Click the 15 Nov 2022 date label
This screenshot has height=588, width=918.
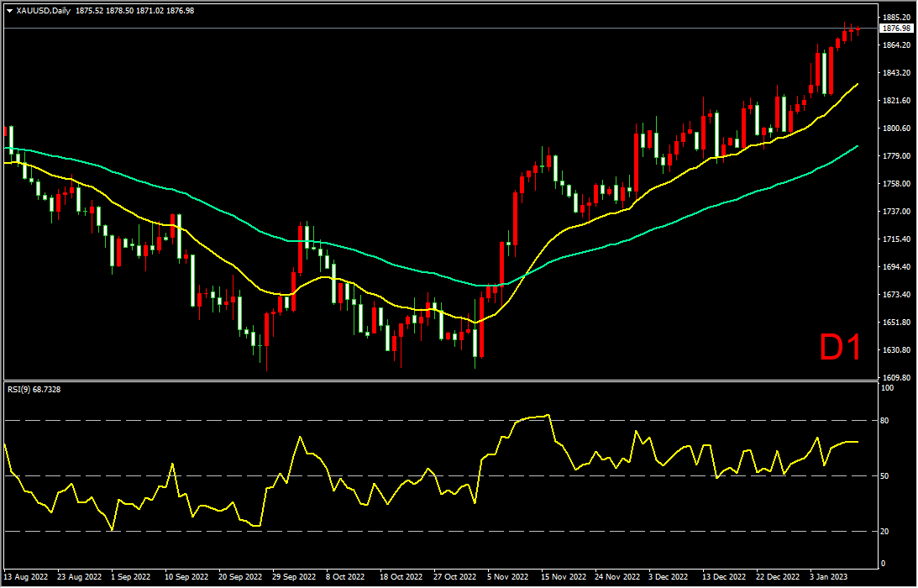tap(565, 576)
